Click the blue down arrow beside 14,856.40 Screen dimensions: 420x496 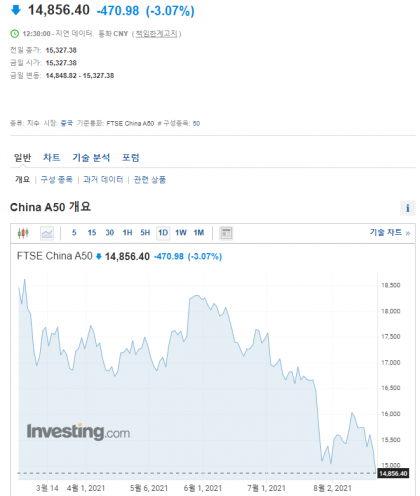(x=16, y=10)
